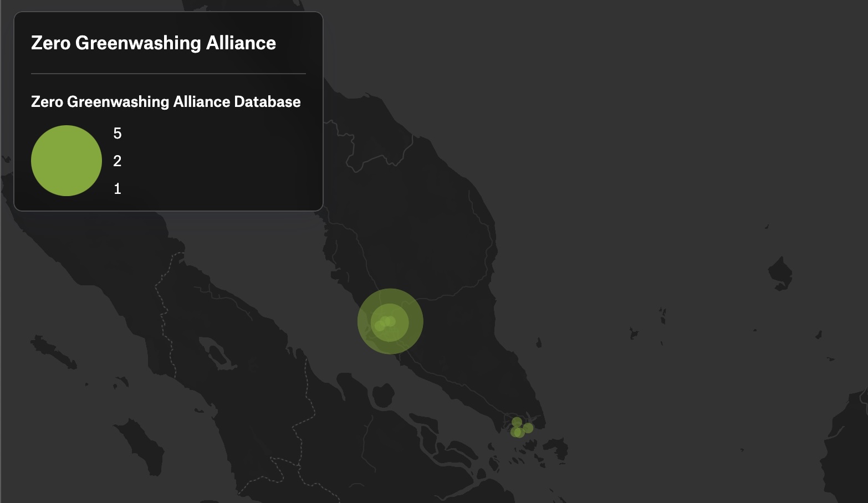Select the "Zero Greenwashing Alliance Database" legend heading
868x503 pixels.
(166, 102)
